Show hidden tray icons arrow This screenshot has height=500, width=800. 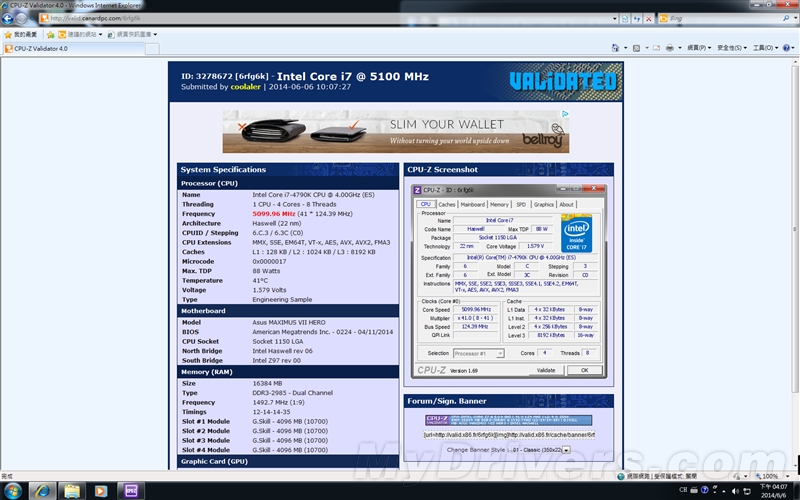[724, 491]
